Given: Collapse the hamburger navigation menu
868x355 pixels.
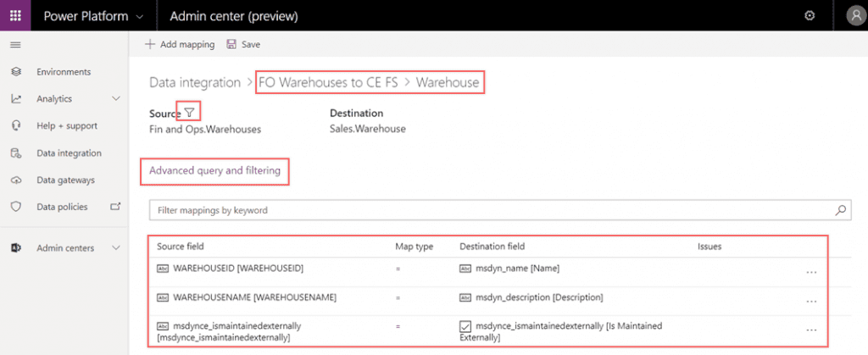Looking at the screenshot, I should tap(15, 44).
